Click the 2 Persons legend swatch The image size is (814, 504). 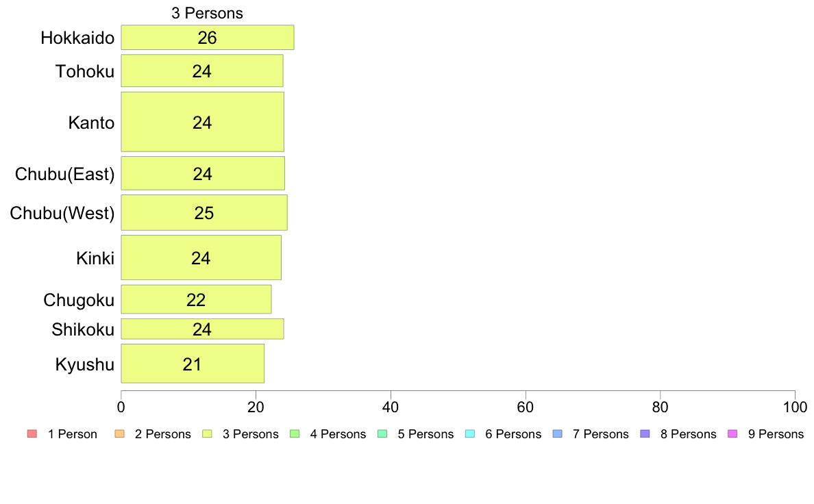(119, 434)
